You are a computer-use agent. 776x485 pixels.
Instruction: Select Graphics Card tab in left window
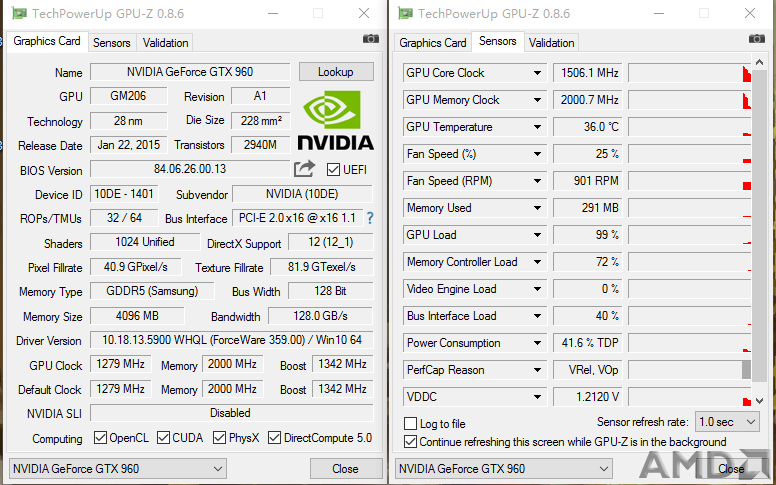(47, 41)
